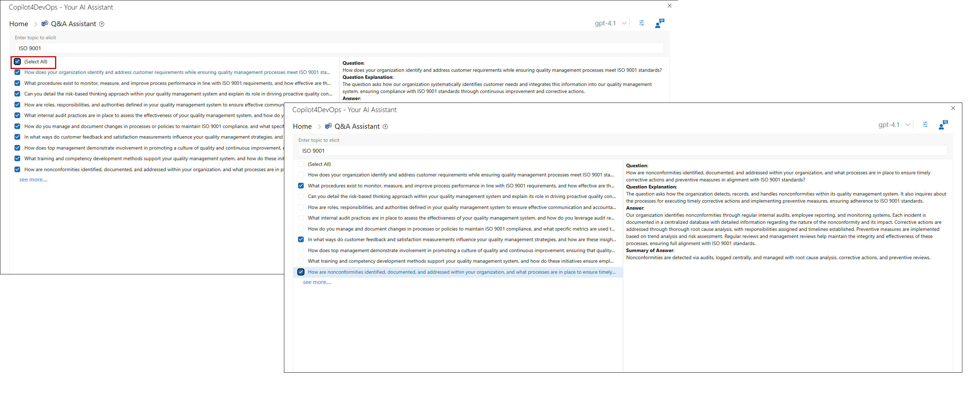The width and height of the screenshot is (980, 396).
Task: Uncheck highlighted Select All in back window
Action: tap(18, 62)
